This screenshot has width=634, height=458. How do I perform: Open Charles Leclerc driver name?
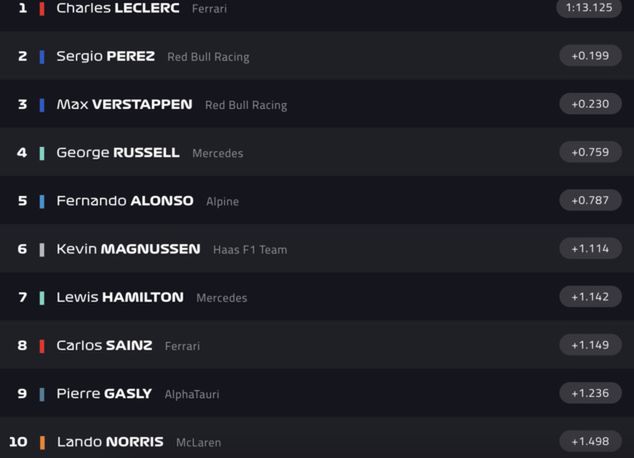pyautogui.click(x=118, y=8)
